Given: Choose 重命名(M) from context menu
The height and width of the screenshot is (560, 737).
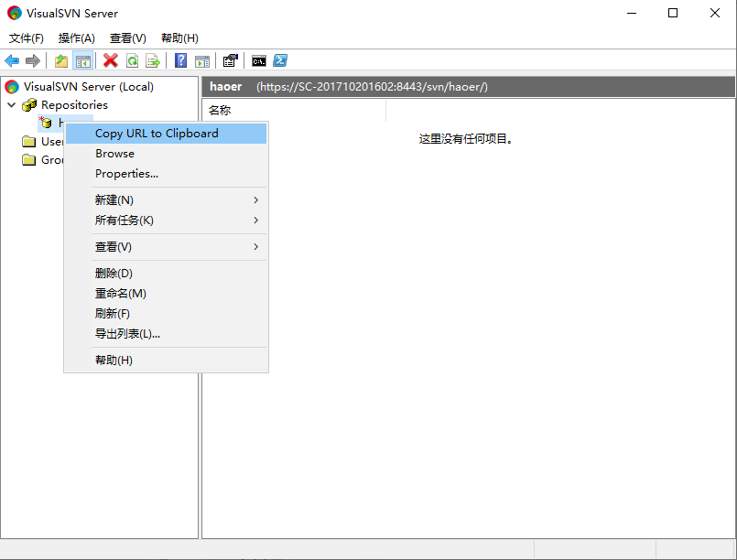Looking at the screenshot, I should coord(166,294).
